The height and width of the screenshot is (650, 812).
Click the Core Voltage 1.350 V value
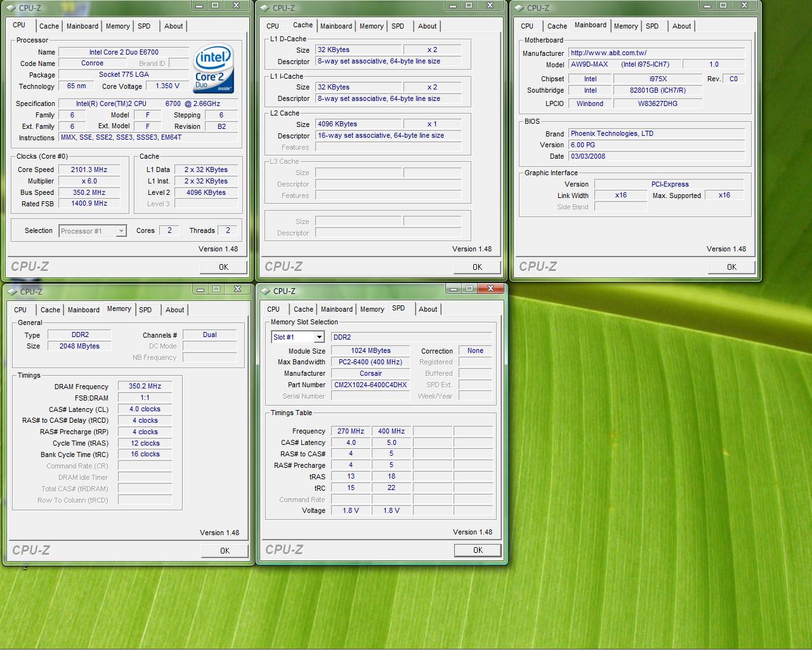click(167, 86)
